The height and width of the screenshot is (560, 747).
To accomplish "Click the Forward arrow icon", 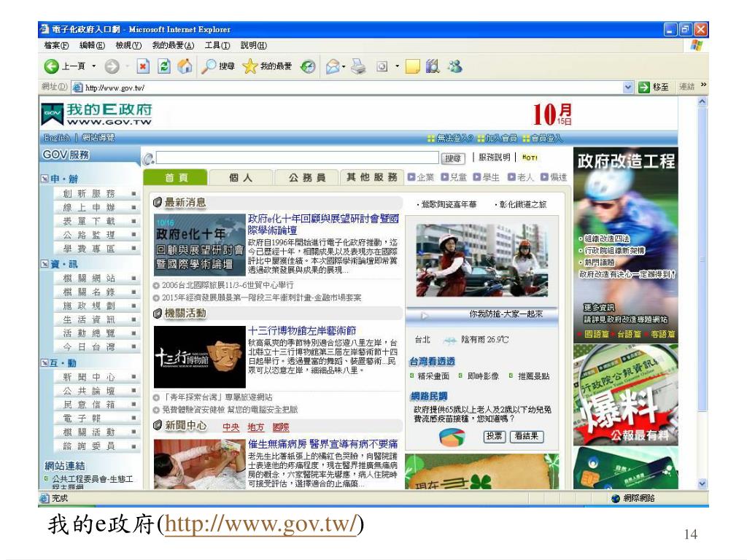I will (112, 66).
